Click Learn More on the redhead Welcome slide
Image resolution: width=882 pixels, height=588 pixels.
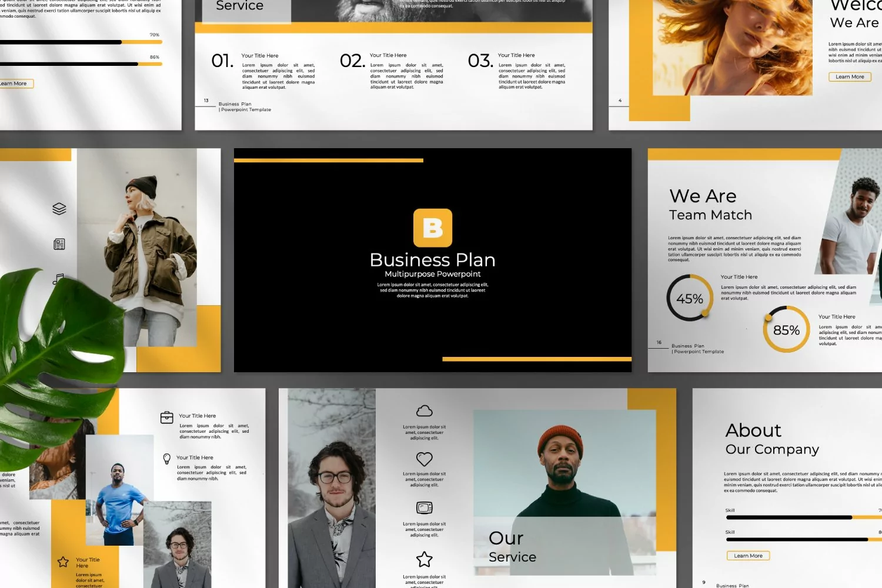(x=850, y=76)
